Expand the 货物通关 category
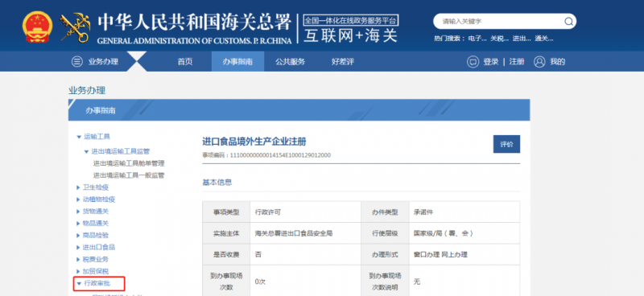This screenshot has height=296, width=644. tap(78, 212)
